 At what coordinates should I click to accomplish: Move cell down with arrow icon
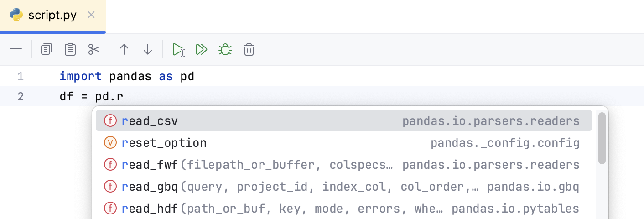[147, 49]
